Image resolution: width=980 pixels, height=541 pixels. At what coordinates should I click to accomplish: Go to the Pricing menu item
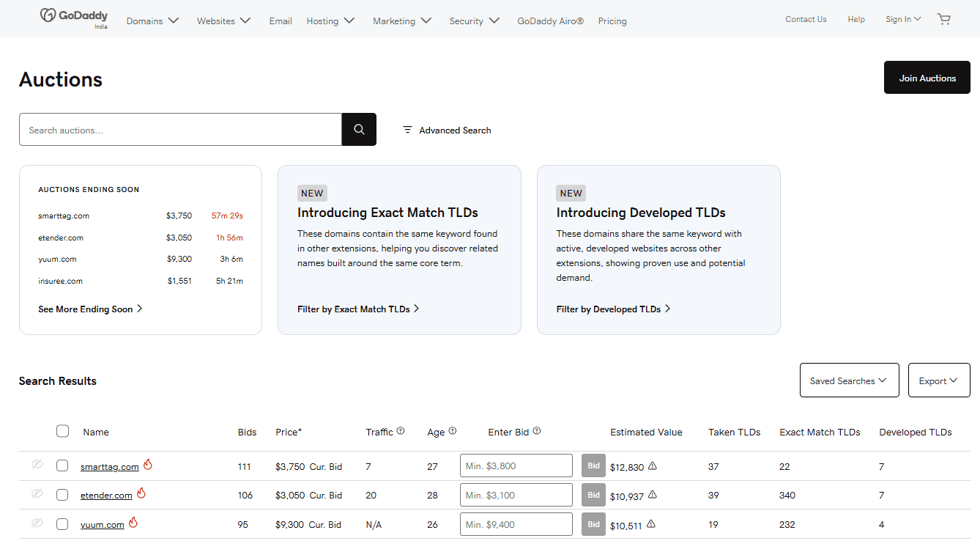tap(612, 21)
